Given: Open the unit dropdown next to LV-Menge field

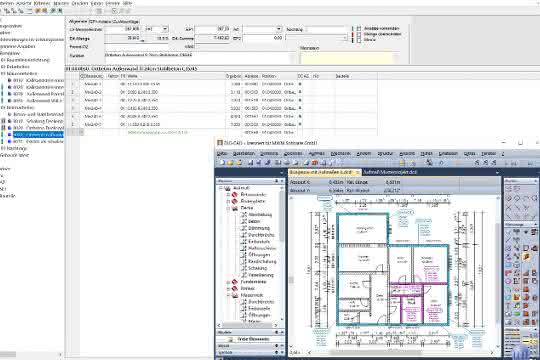Looking at the screenshot, I should pos(165,29).
